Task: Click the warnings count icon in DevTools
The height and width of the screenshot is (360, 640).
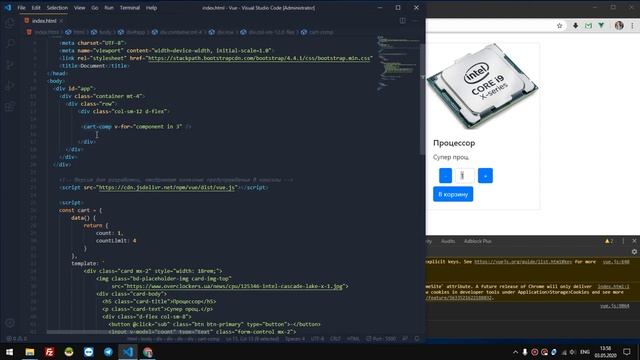Action: 609,241
